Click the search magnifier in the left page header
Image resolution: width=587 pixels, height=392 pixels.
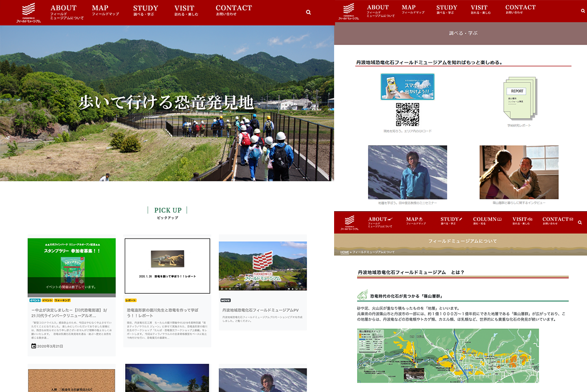coord(308,12)
